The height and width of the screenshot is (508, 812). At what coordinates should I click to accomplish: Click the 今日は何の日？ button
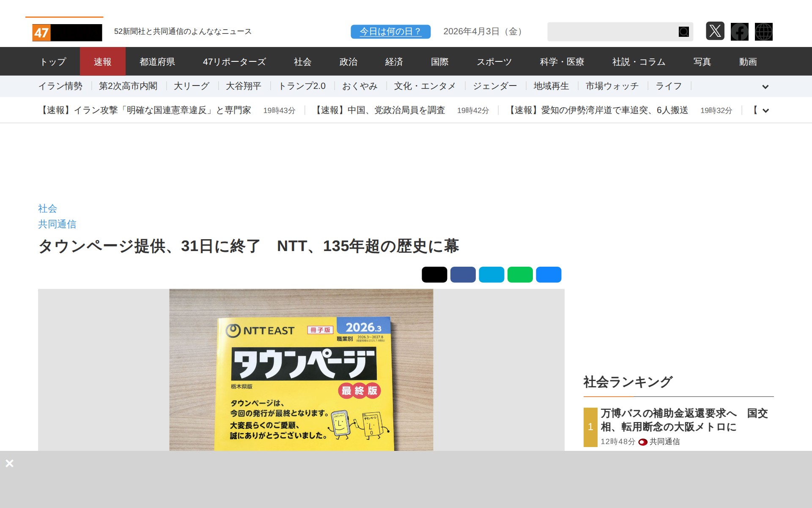coord(390,32)
